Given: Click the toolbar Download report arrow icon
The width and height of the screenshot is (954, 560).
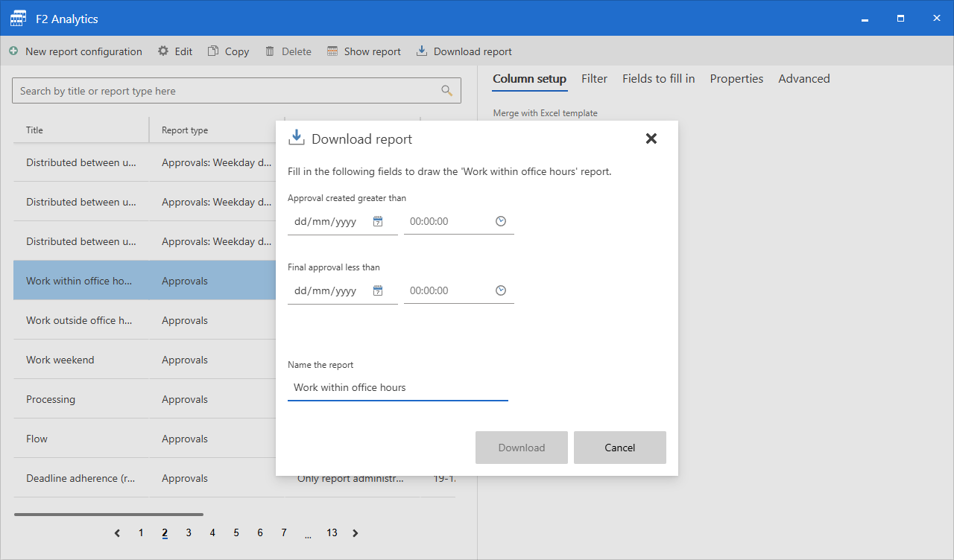Looking at the screenshot, I should [x=422, y=51].
